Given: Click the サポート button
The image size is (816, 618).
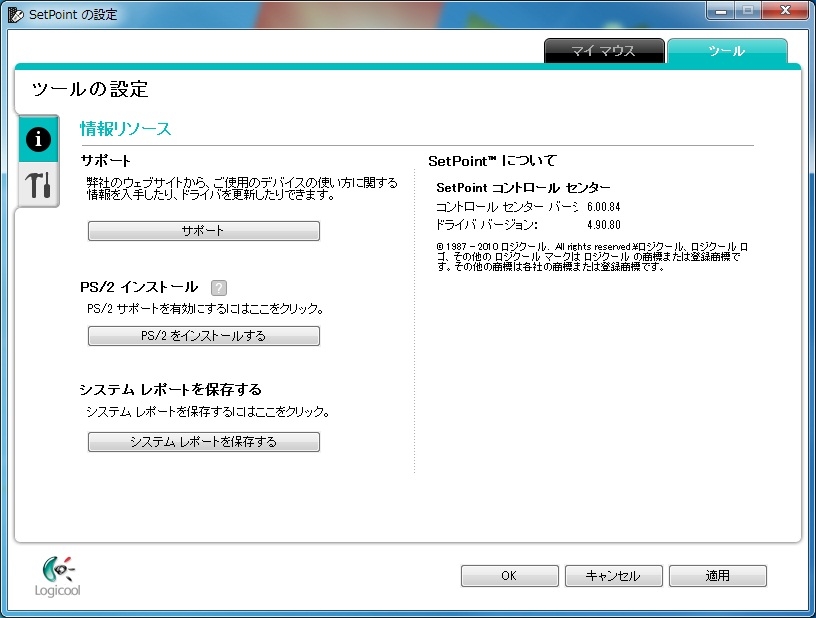Looking at the screenshot, I should click(x=203, y=231).
